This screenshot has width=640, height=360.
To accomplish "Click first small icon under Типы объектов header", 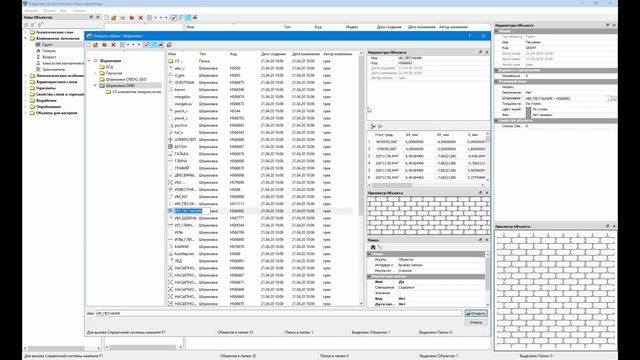I will 27,25.
